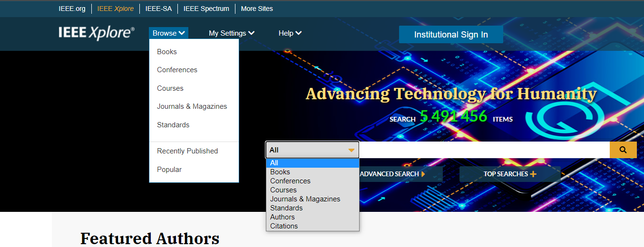The width and height of the screenshot is (644, 247).
Task: Select Standards in the search scope list
Action: [x=312, y=208]
